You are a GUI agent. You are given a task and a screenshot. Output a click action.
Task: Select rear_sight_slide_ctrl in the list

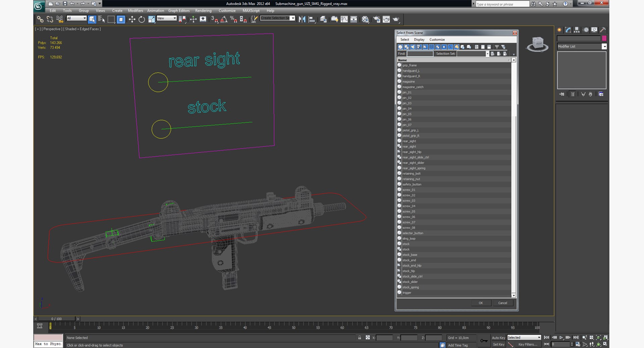(416, 157)
